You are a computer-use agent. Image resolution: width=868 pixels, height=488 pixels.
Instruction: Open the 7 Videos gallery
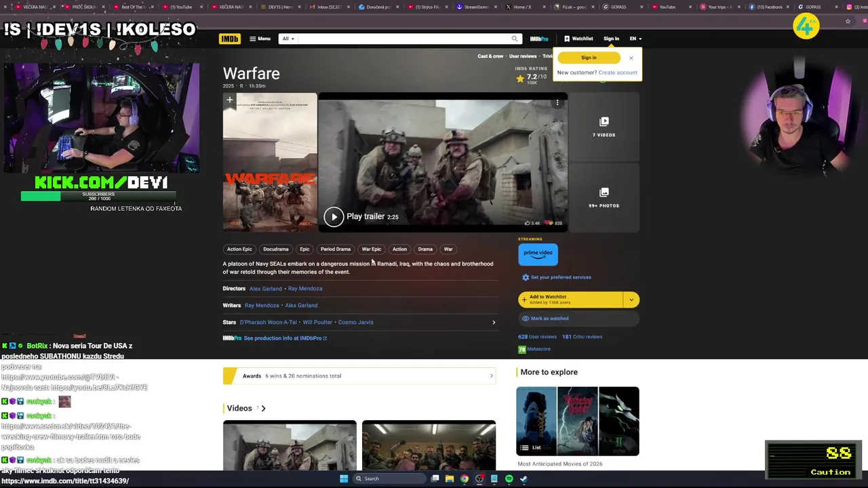(604, 127)
